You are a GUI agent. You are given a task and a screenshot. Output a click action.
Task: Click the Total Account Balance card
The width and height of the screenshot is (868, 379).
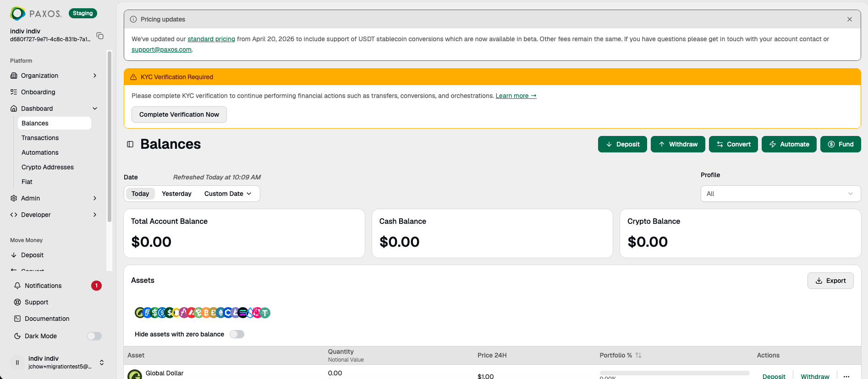[244, 233]
